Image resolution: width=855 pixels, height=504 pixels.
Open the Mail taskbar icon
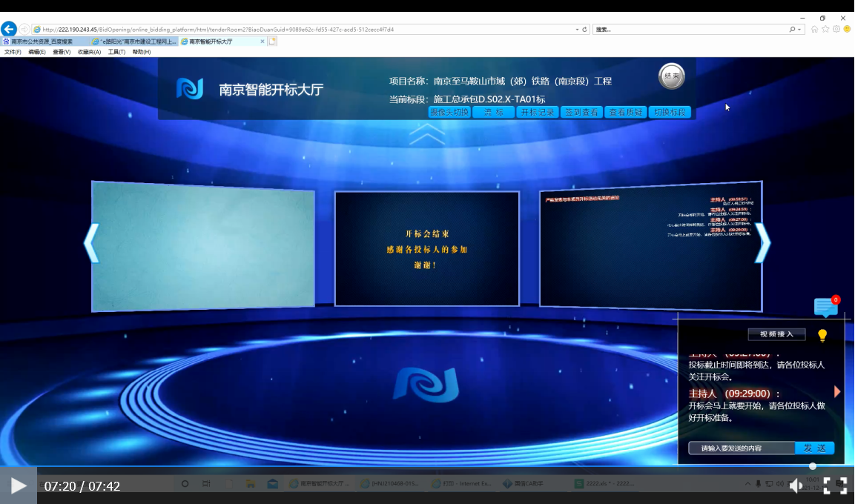(x=273, y=483)
